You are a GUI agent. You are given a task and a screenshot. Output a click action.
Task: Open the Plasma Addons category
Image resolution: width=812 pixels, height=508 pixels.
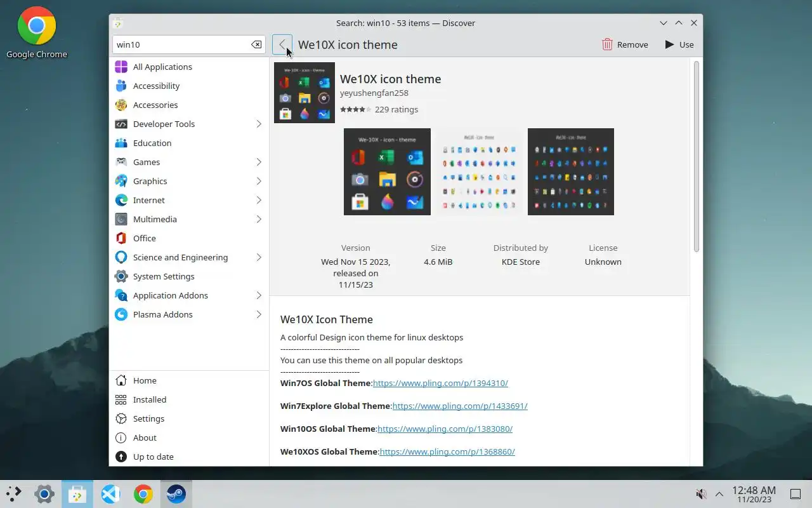(x=189, y=314)
